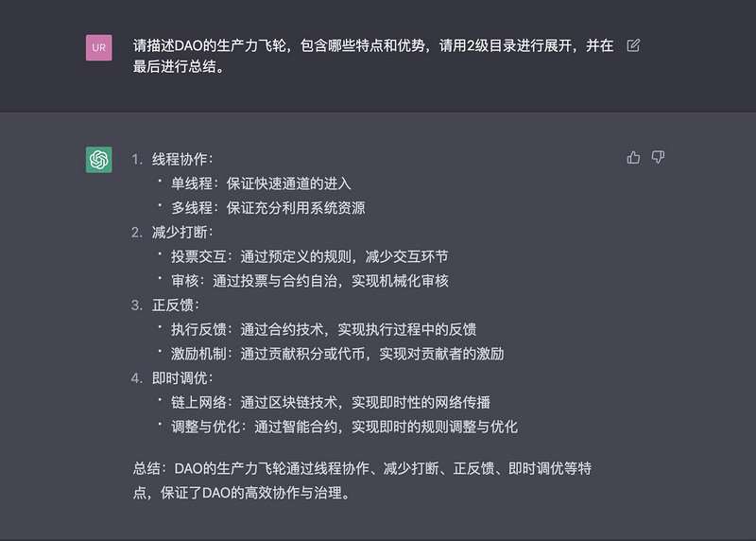756x541 pixels.
Task: Click the heading 正反馈
Action: (x=176, y=305)
